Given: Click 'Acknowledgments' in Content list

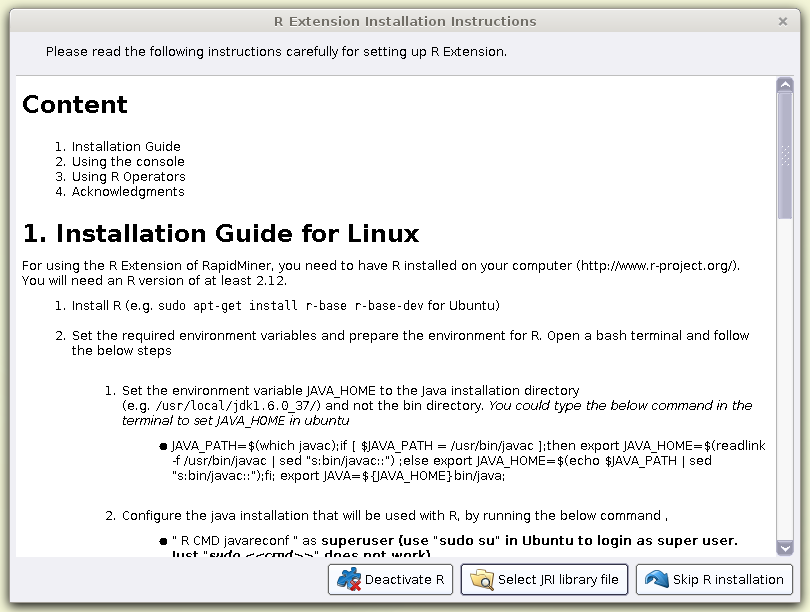Looking at the screenshot, I should pos(128,192).
